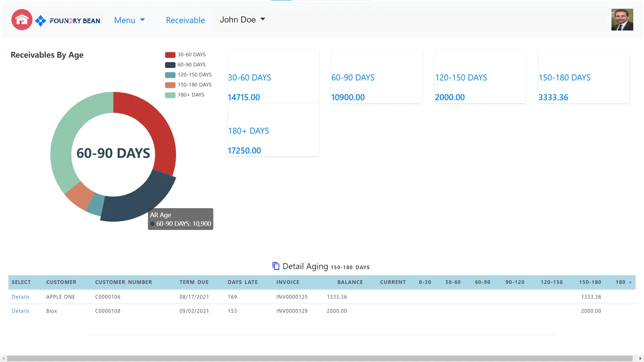
Task: Click the user profile photo
Action: (622, 20)
